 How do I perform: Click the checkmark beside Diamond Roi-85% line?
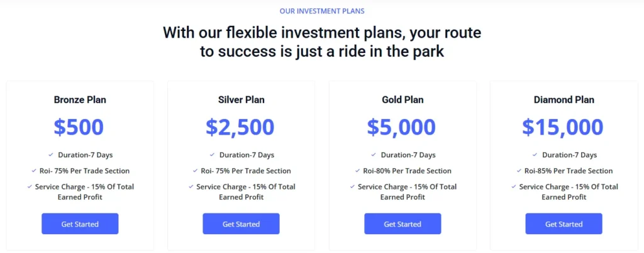pos(518,171)
